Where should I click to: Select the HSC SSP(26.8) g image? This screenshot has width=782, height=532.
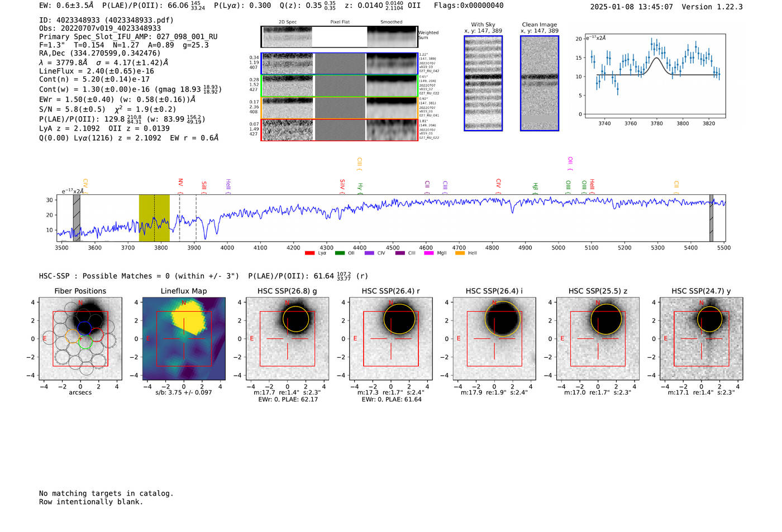pyautogui.click(x=287, y=338)
